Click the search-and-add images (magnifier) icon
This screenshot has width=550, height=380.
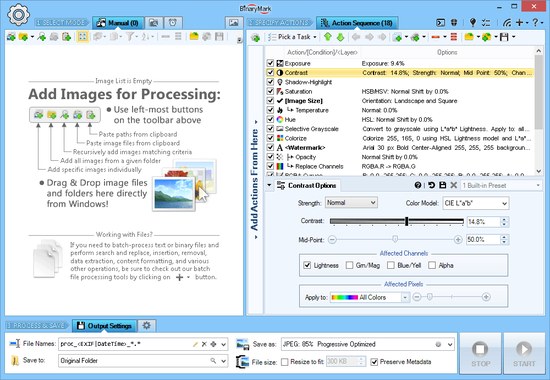42,36
